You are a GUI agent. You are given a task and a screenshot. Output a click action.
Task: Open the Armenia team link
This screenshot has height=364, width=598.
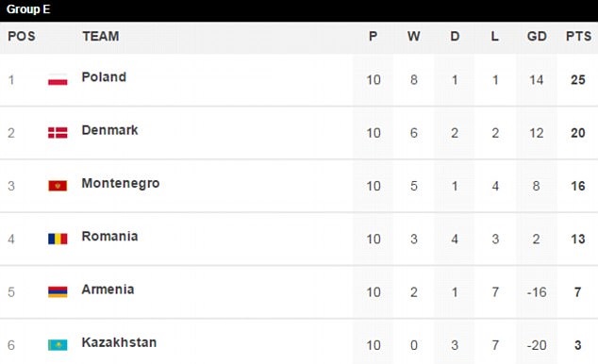coord(108,290)
